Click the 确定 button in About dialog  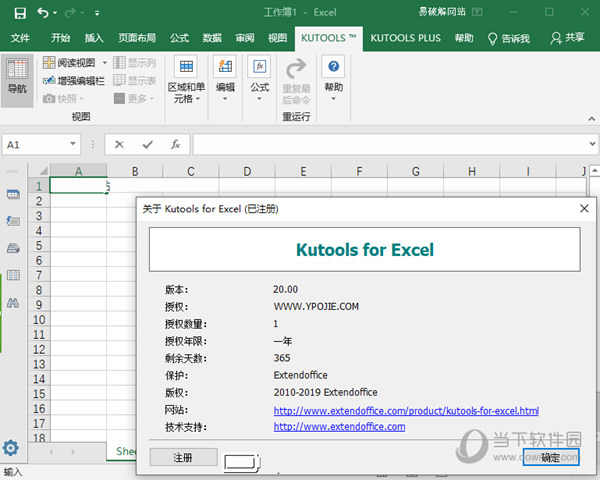tap(550, 457)
